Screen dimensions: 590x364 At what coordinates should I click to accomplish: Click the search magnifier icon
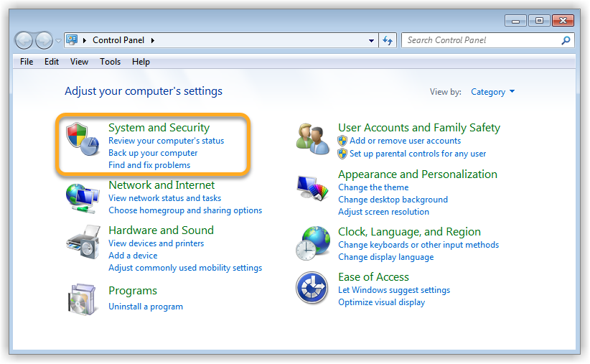click(566, 40)
